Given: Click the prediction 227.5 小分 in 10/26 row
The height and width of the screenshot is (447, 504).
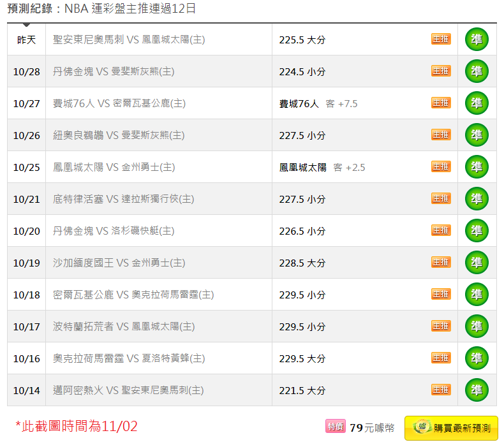Looking at the screenshot, I should click(x=302, y=135).
